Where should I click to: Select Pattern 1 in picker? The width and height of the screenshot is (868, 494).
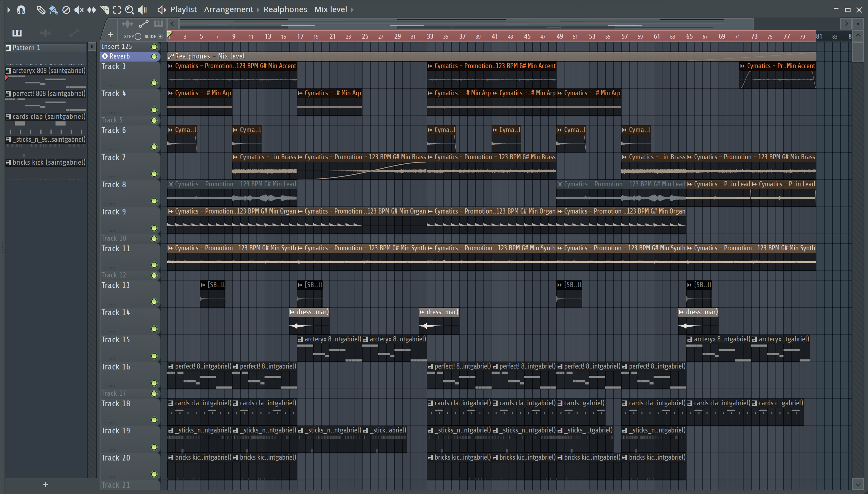[x=46, y=48]
